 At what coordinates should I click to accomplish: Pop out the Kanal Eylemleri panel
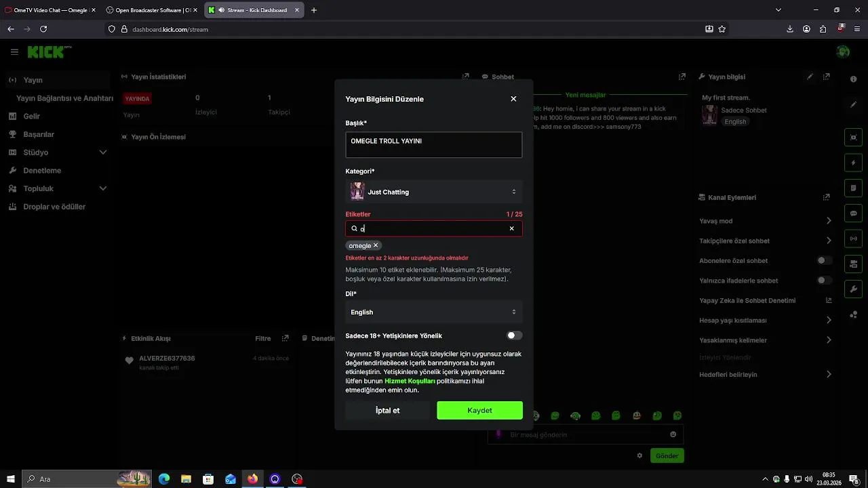point(826,197)
